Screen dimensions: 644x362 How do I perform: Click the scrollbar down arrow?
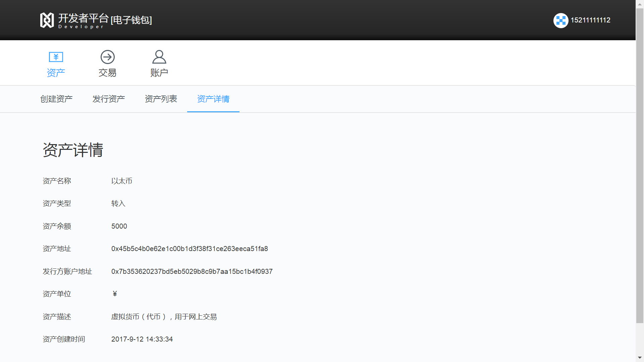pyautogui.click(x=640, y=358)
